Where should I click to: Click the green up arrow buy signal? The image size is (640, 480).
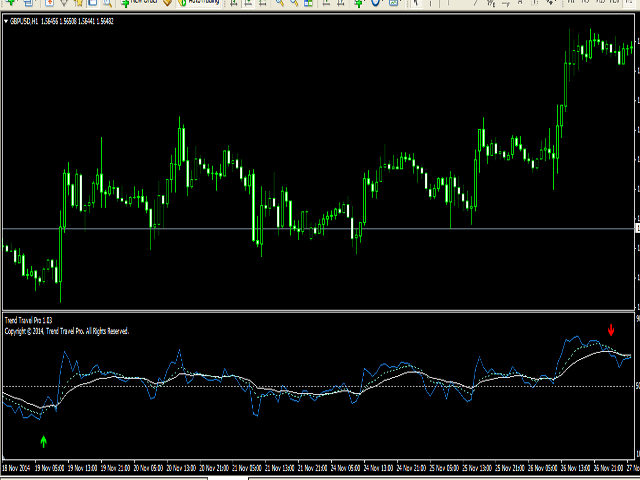(43, 440)
